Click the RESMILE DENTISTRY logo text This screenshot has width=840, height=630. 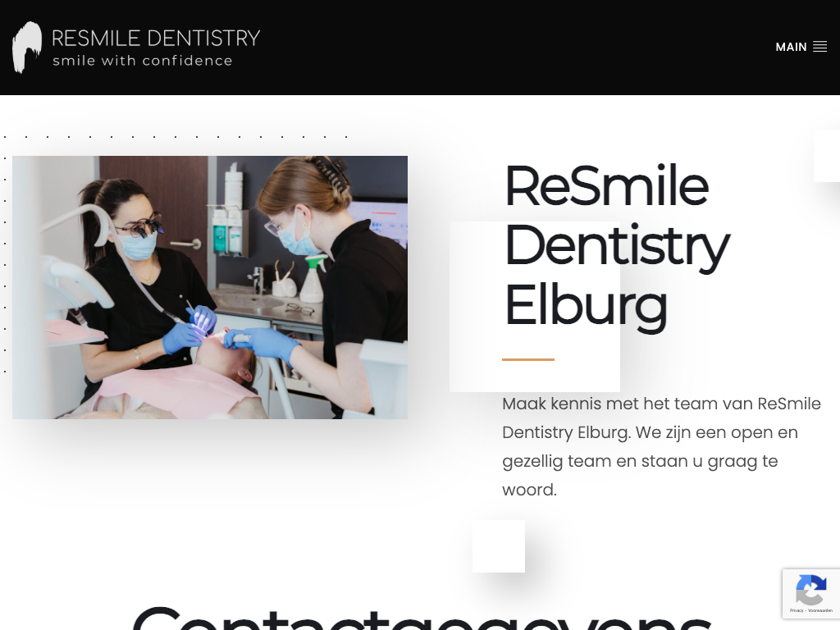[x=156, y=38]
